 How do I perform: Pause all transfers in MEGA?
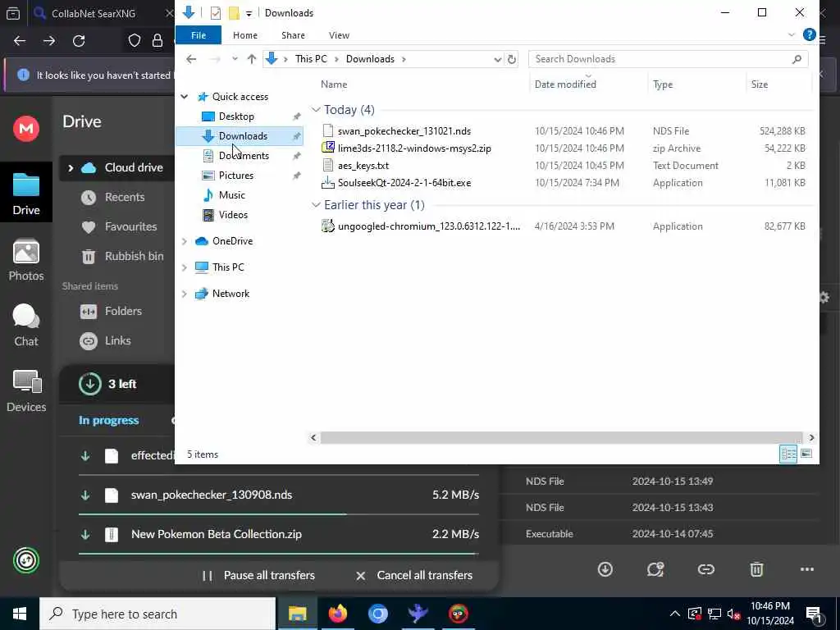258,575
